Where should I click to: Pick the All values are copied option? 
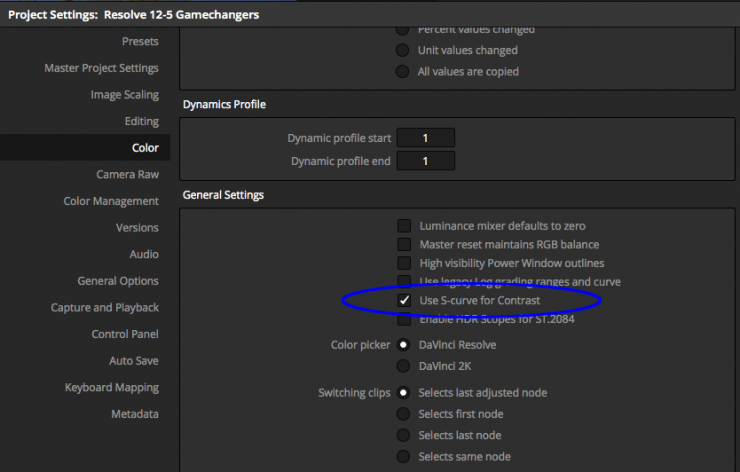403,71
